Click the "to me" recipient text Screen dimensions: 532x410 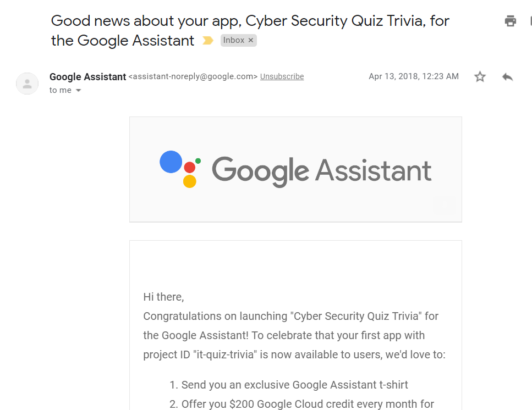click(x=61, y=90)
